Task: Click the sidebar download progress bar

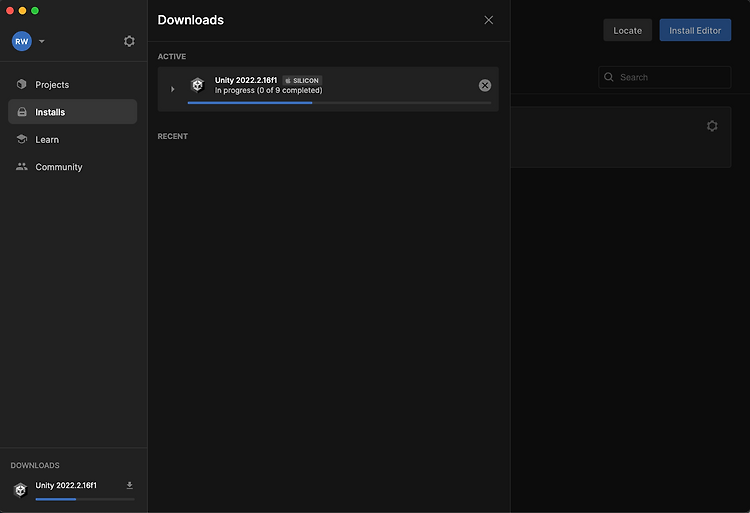Action: pyautogui.click(x=85, y=499)
